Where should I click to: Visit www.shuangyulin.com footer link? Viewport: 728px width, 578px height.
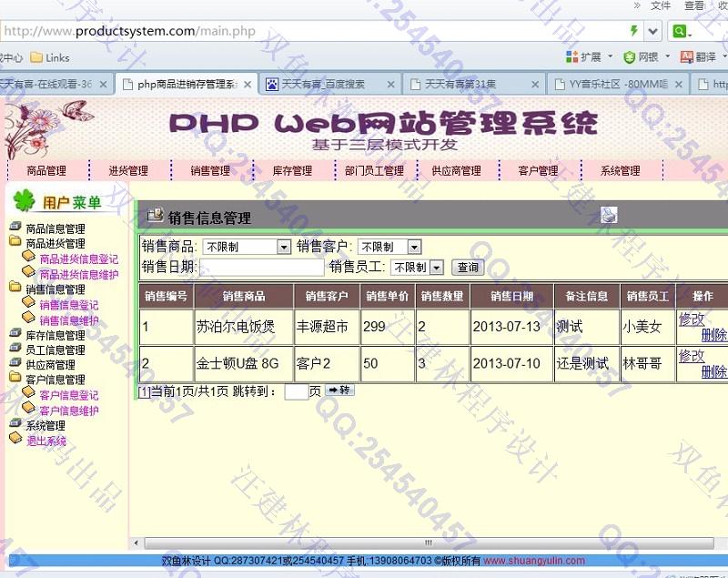tap(534, 561)
